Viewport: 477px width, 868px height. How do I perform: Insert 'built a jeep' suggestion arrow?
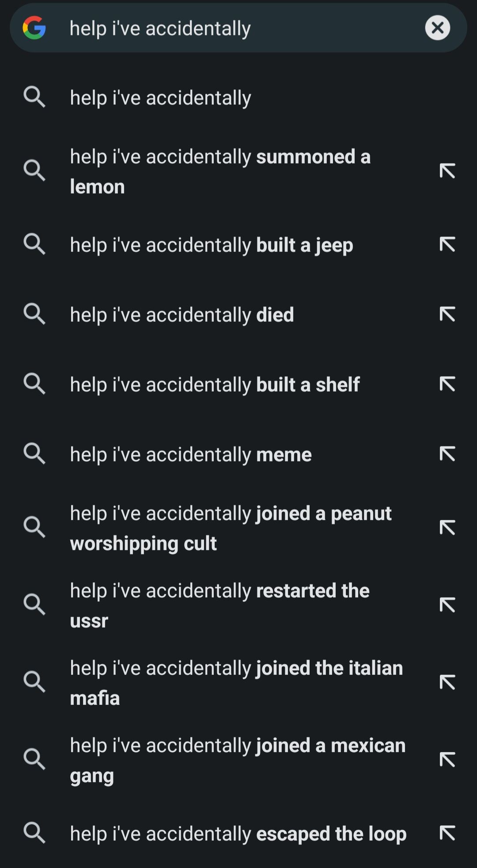(x=447, y=244)
